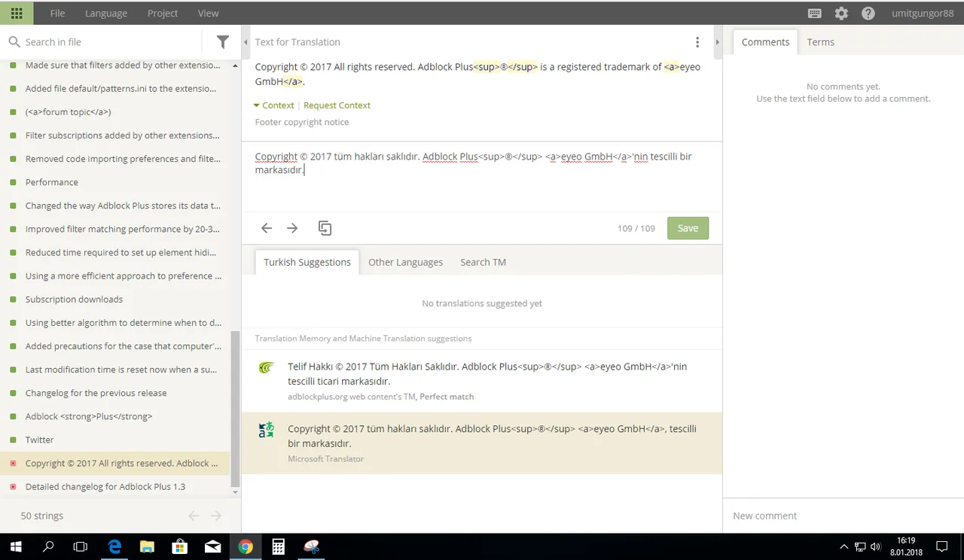The height and width of the screenshot is (560, 964).
Task: Open the umitgungor88 user account menu
Action: [x=923, y=13]
